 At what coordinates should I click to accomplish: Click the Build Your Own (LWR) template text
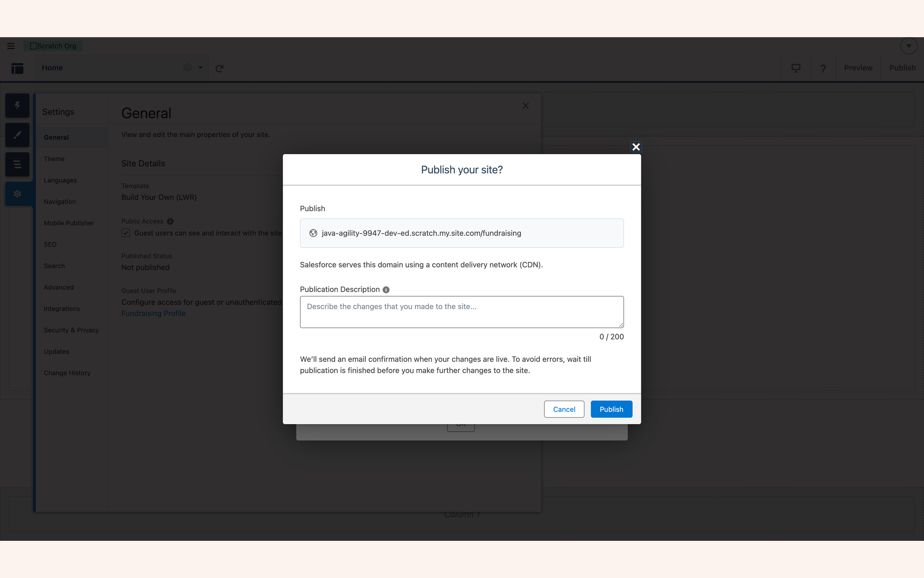click(x=159, y=197)
